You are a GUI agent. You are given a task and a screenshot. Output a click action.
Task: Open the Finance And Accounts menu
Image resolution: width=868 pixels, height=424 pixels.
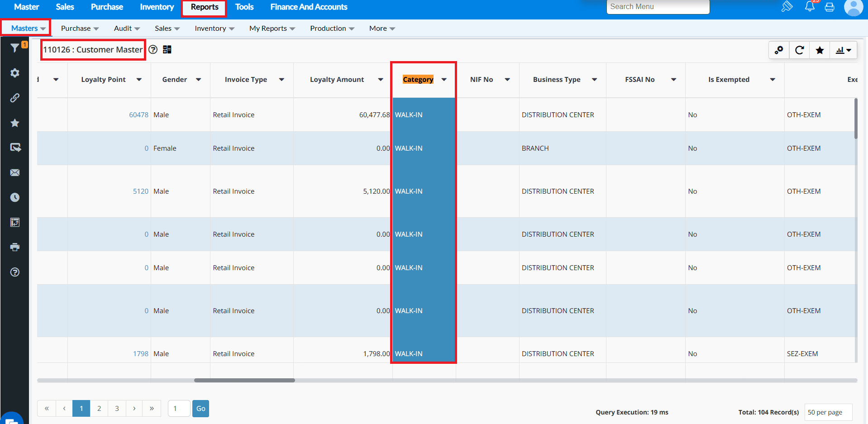pos(309,7)
